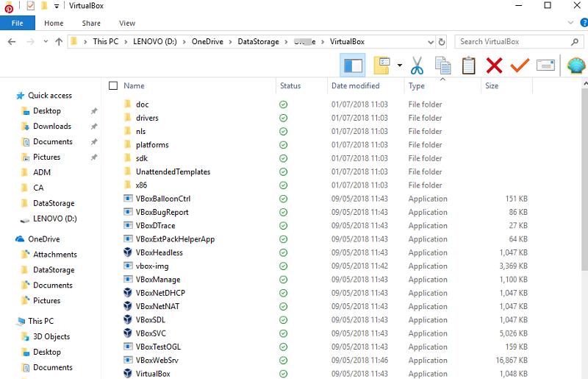
Task: Unpin Pictures from Quick access
Action: (x=94, y=157)
